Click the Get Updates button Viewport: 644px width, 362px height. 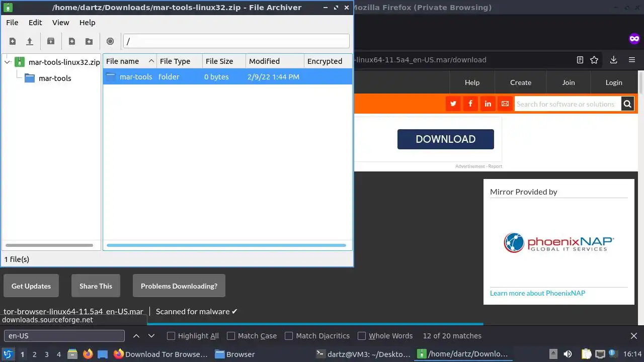[31, 286]
